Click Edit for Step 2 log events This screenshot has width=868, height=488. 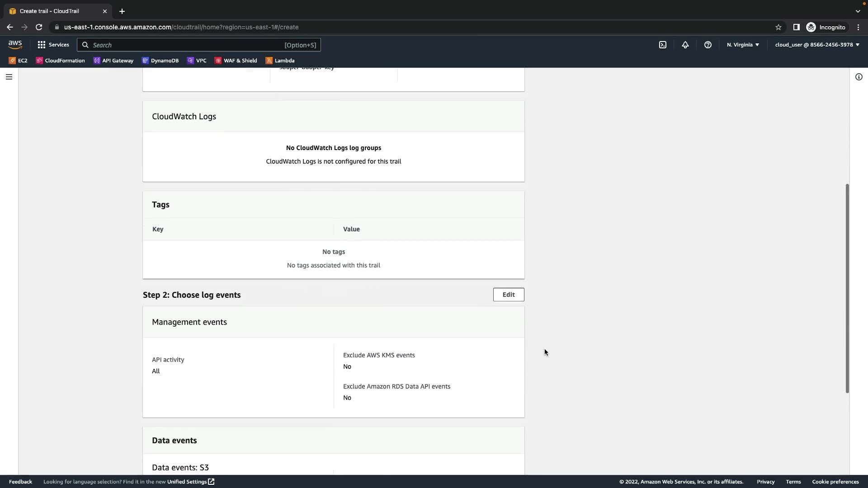pyautogui.click(x=509, y=295)
